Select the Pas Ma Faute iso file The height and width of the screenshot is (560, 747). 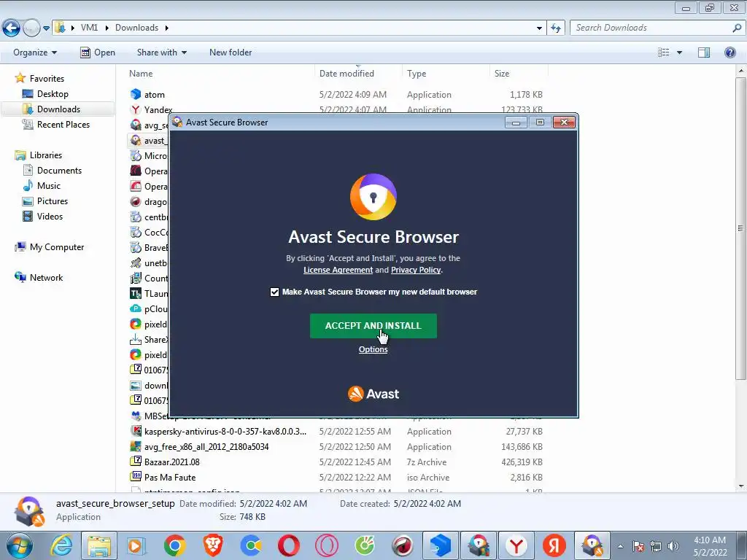(170, 477)
